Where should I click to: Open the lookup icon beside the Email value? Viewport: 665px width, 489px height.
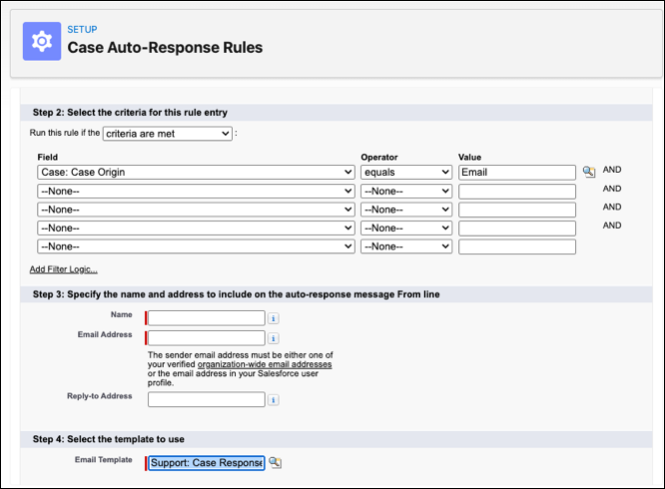tap(589, 172)
